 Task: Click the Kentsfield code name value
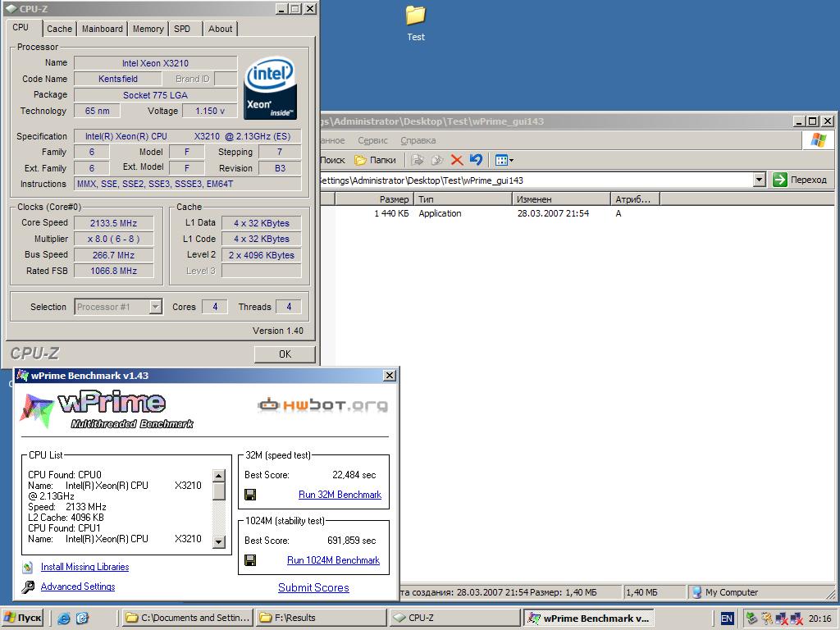click(118, 79)
